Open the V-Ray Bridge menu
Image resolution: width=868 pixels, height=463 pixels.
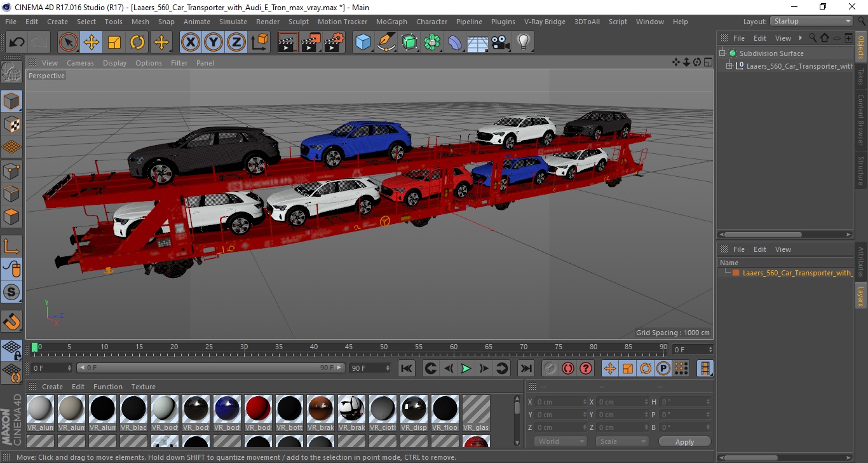545,22
